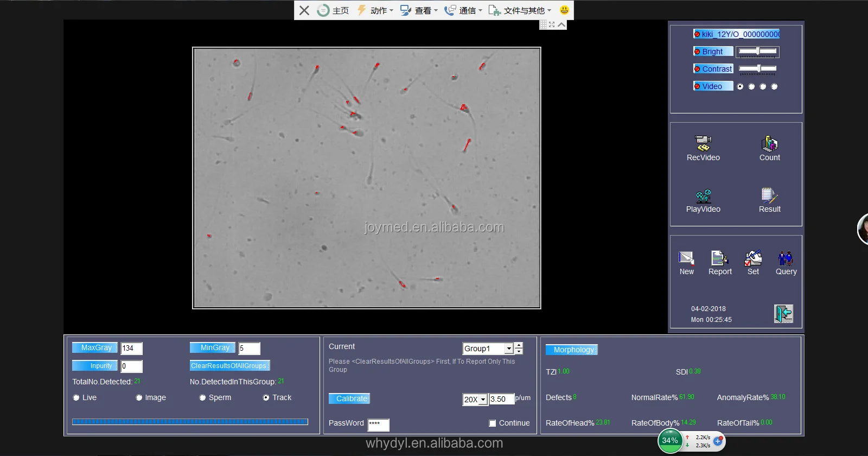The height and width of the screenshot is (456, 868).
Task: Open the Set configuration icon
Action: [x=753, y=258]
